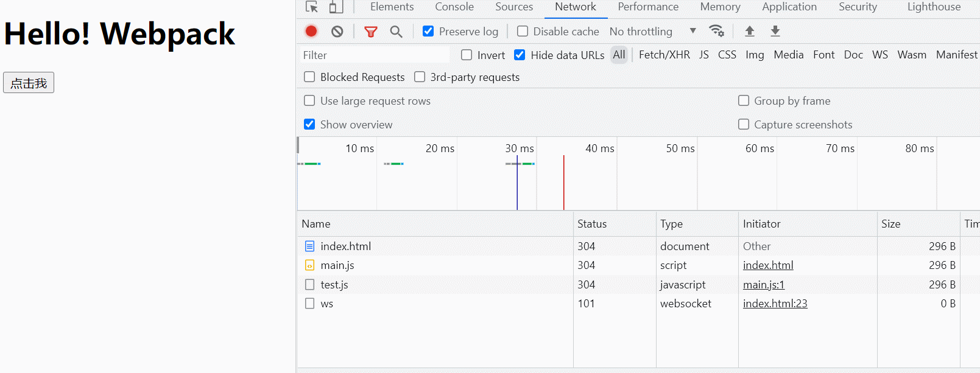Click the ws request file icon
Image resolution: width=980 pixels, height=373 pixels.
tap(309, 304)
